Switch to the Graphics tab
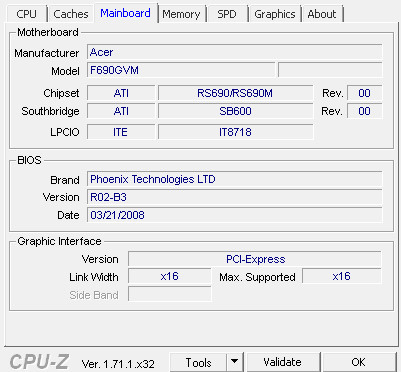The height and width of the screenshot is (372, 401). pyautogui.click(x=275, y=14)
